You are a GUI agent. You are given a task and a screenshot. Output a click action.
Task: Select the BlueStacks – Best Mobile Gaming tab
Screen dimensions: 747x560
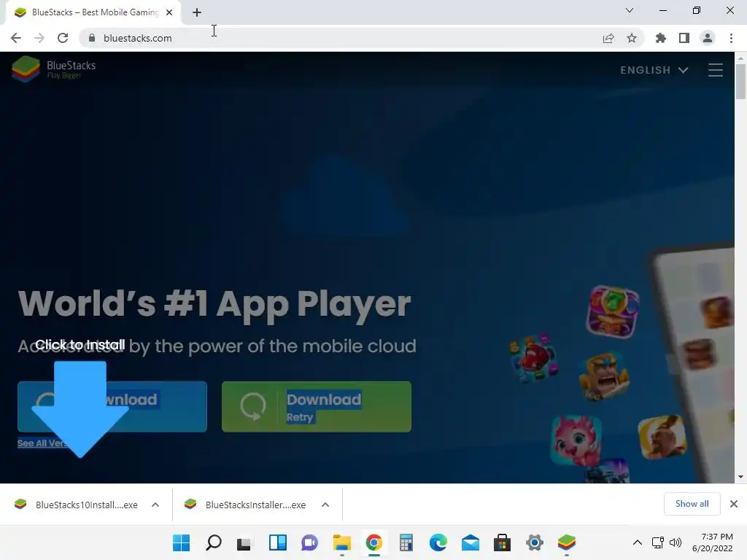[93, 12]
